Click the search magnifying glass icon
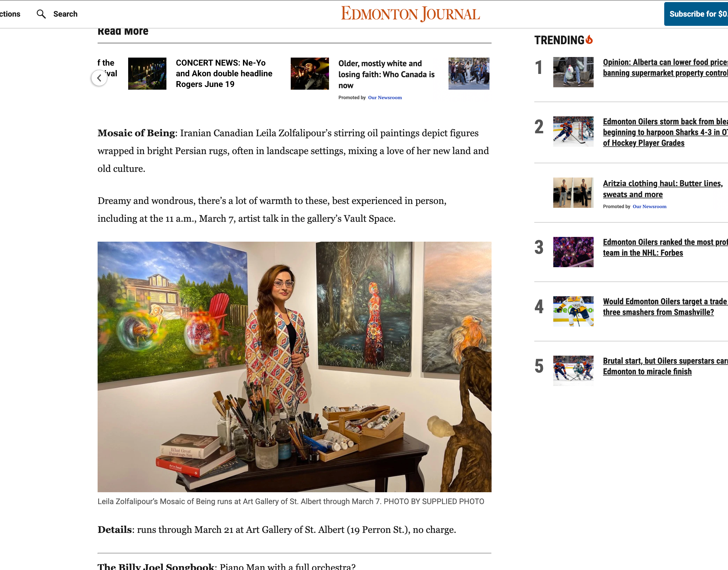728x570 pixels. 41,14
